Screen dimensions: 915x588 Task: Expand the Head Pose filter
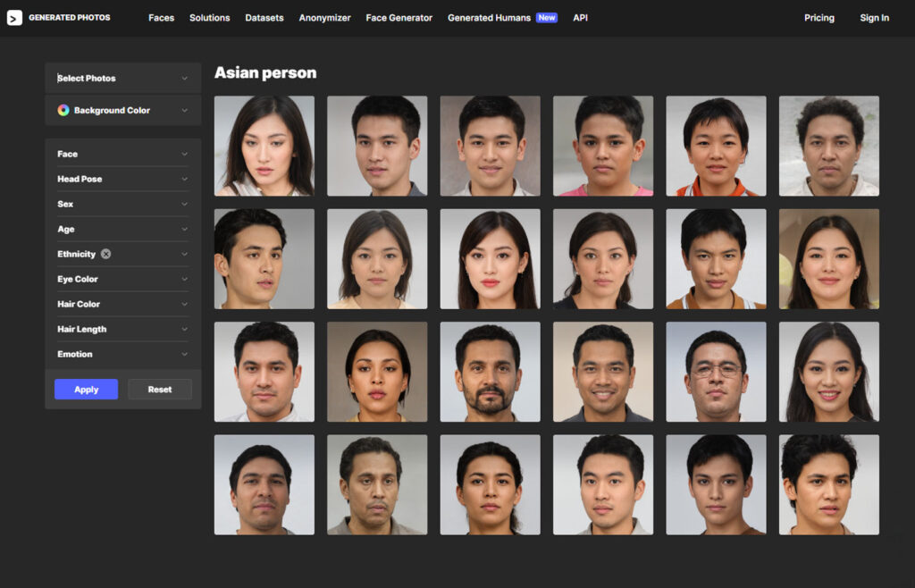pyautogui.click(x=123, y=179)
